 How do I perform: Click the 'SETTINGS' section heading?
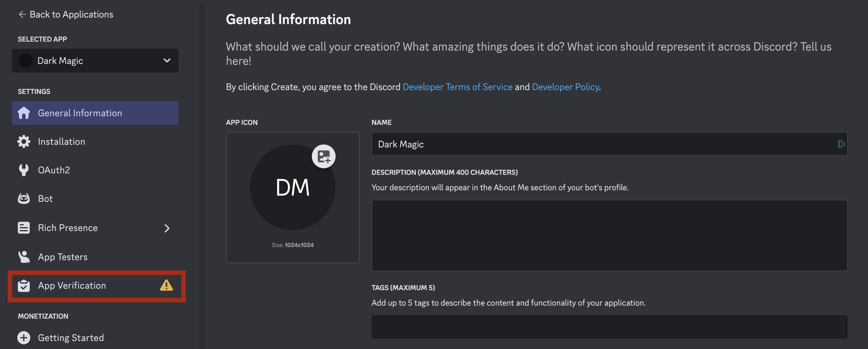pos(34,92)
